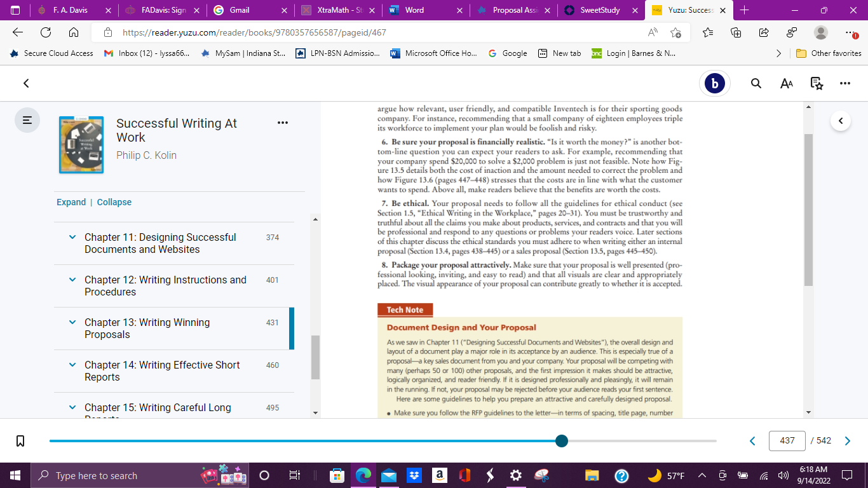Expand Chapter 12 chevron
The width and height of the screenshot is (868, 488).
[72, 280]
